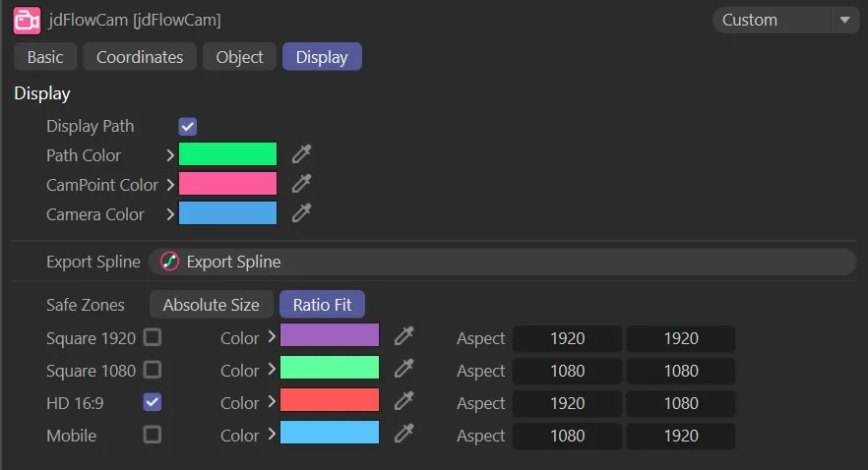
Task: Click the Safe Zones label
Action: (86, 305)
